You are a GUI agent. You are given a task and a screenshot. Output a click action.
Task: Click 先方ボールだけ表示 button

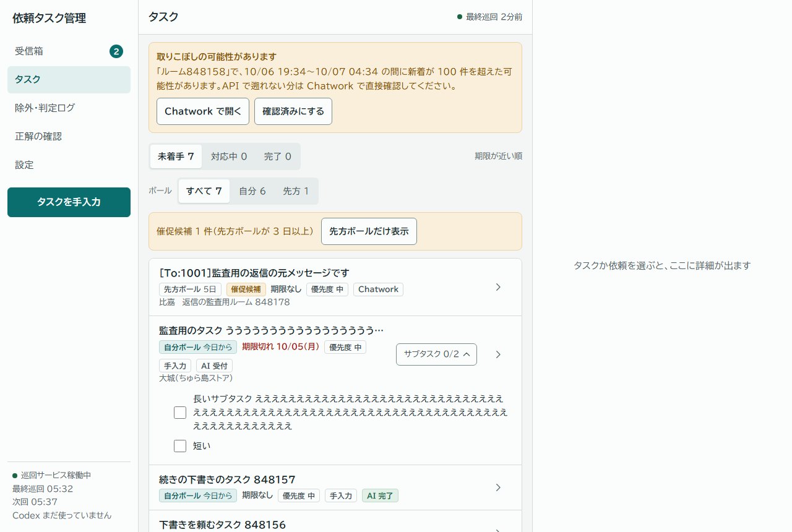[369, 231]
